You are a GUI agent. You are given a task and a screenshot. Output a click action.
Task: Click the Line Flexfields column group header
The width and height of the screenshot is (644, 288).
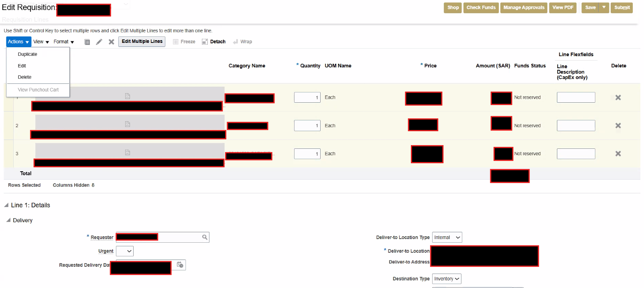[576, 55]
